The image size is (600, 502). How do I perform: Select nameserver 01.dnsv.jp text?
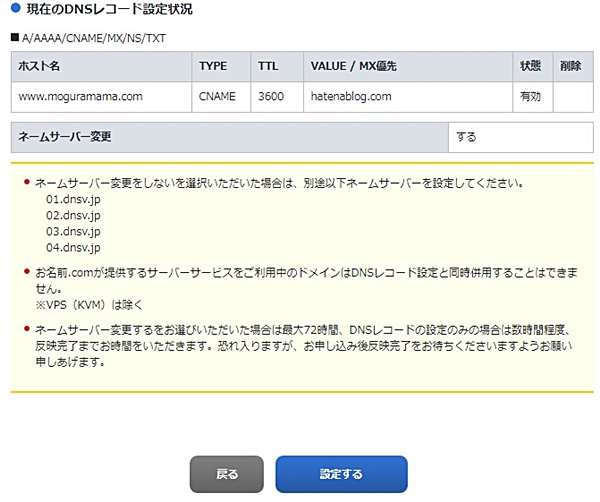coord(73,199)
